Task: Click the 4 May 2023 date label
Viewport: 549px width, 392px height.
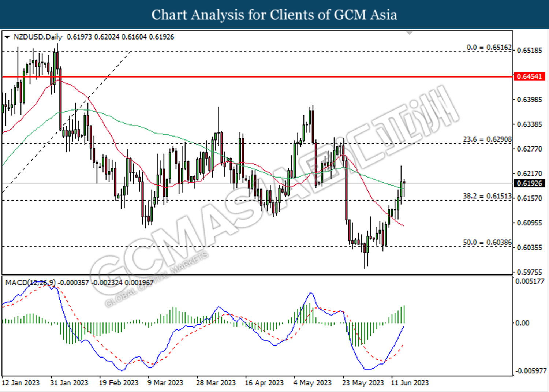Action: (x=312, y=383)
